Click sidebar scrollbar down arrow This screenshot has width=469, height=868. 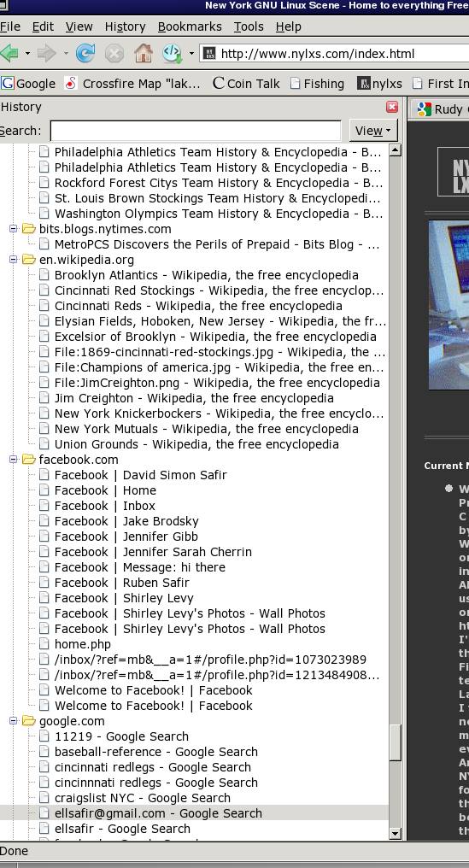pyautogui.click(x=395, y=833)
